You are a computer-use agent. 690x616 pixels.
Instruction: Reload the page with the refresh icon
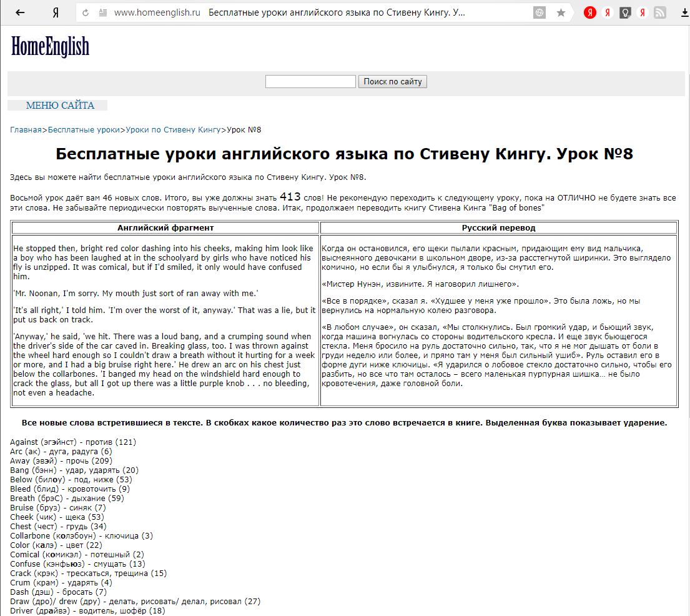click(86, 11)
